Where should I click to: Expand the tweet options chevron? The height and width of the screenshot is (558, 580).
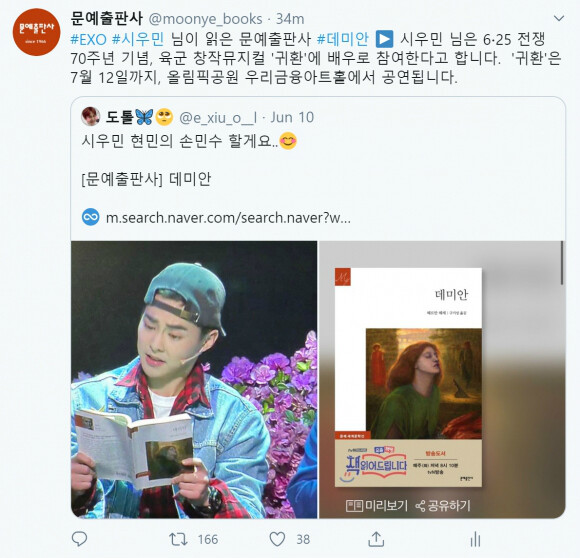pyautogui.click(x=559, y=18)
